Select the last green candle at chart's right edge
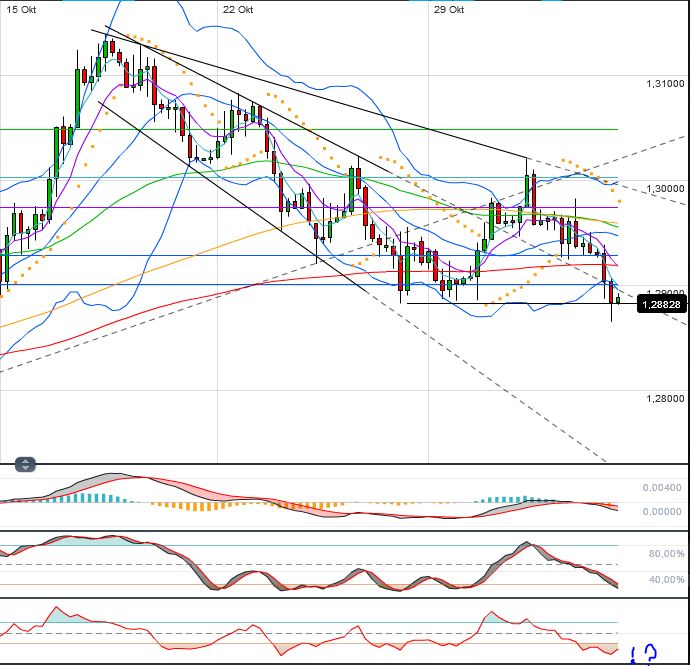 (618, 300)
